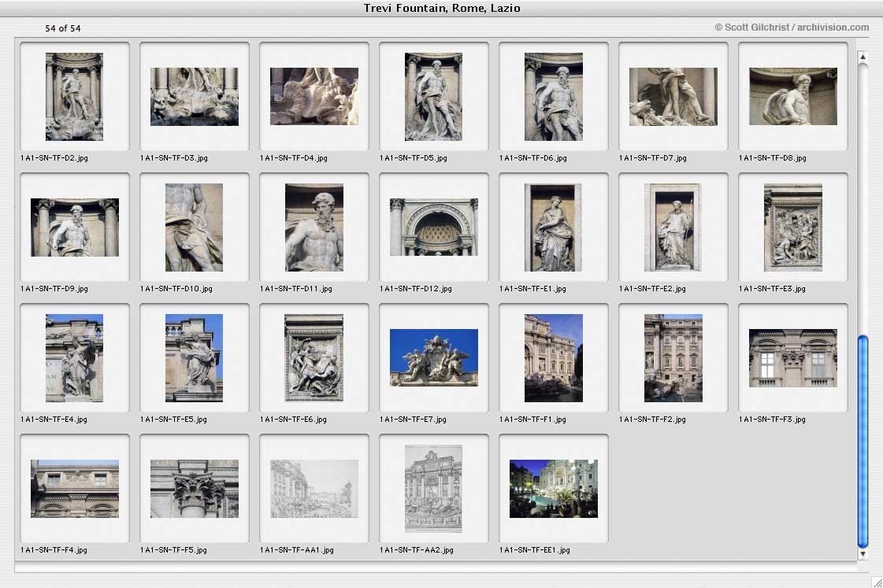Pick the 1A1-SN-TF-D6.jpg image

click(x=554, y=97)
